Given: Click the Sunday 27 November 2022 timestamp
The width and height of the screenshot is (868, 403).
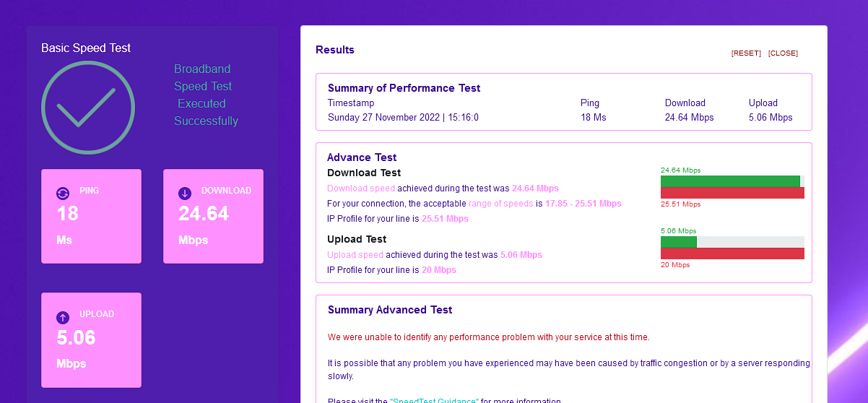Looking at the screenshot, I should (x=403, y=118).
